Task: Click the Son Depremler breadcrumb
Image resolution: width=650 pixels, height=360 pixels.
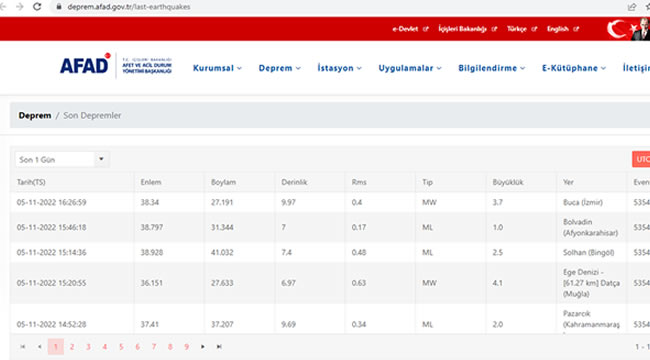Action: pyautogui.click(x=92, y=115)
